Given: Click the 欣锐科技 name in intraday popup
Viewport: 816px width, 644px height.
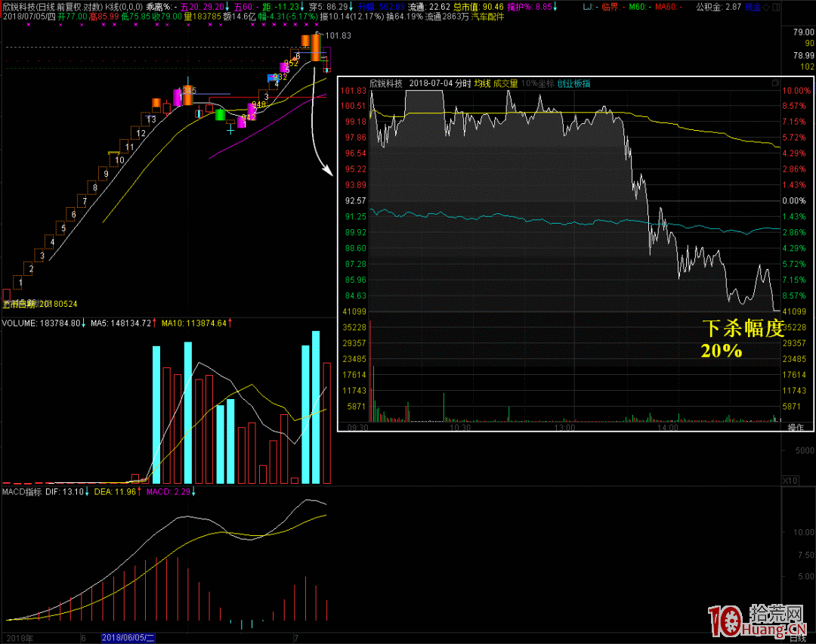Looking at the screenshot, I should (385, 83).
